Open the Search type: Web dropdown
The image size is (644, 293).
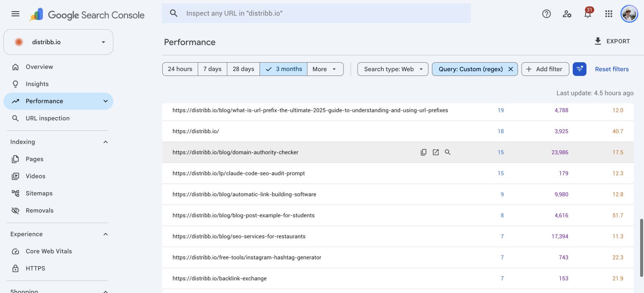[393, 69]
